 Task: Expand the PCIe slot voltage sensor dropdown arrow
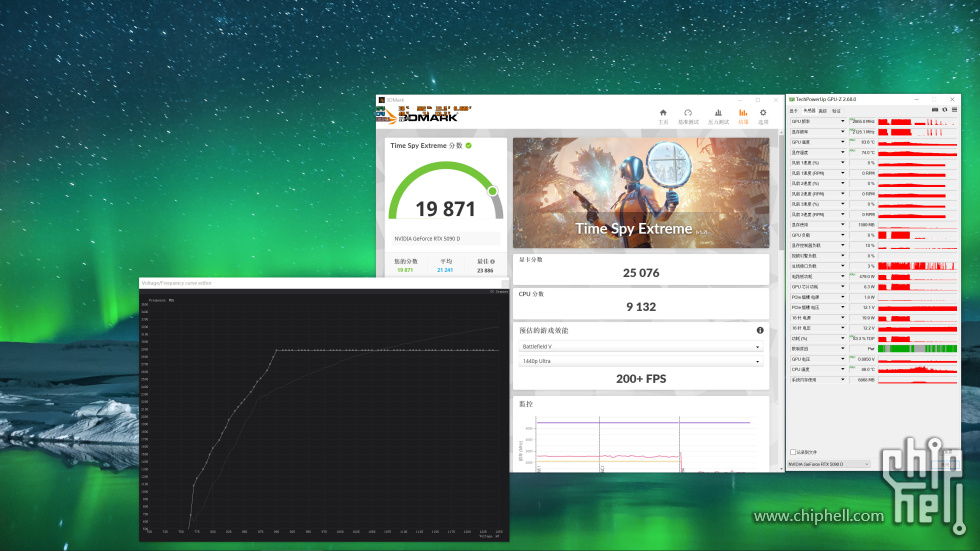click(842, 307)
